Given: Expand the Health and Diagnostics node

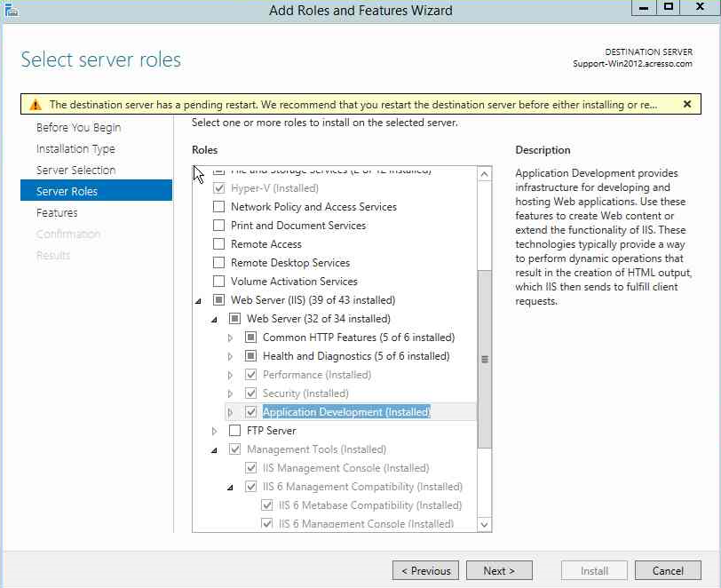Looking at the screenshot, I should tap(231, 356).
